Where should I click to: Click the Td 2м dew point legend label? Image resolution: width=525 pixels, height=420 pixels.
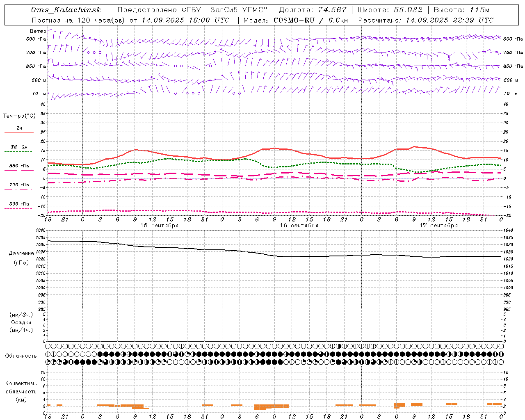coord(19,147)
